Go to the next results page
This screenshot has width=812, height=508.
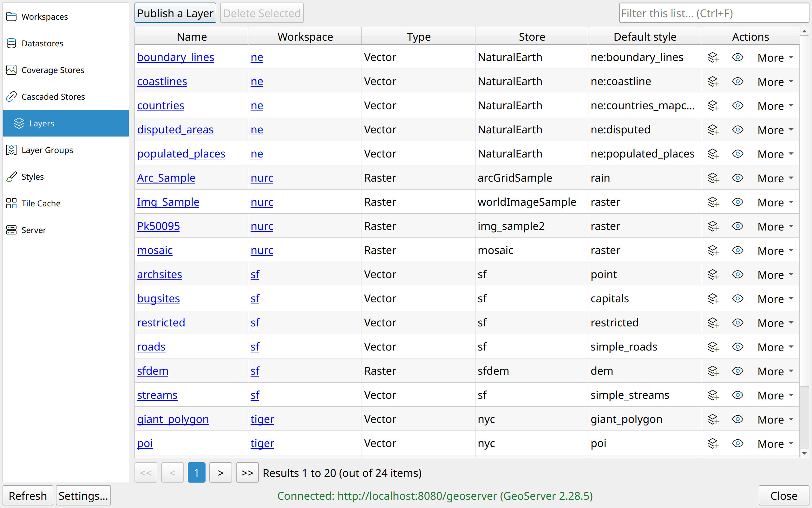point(220,473)
